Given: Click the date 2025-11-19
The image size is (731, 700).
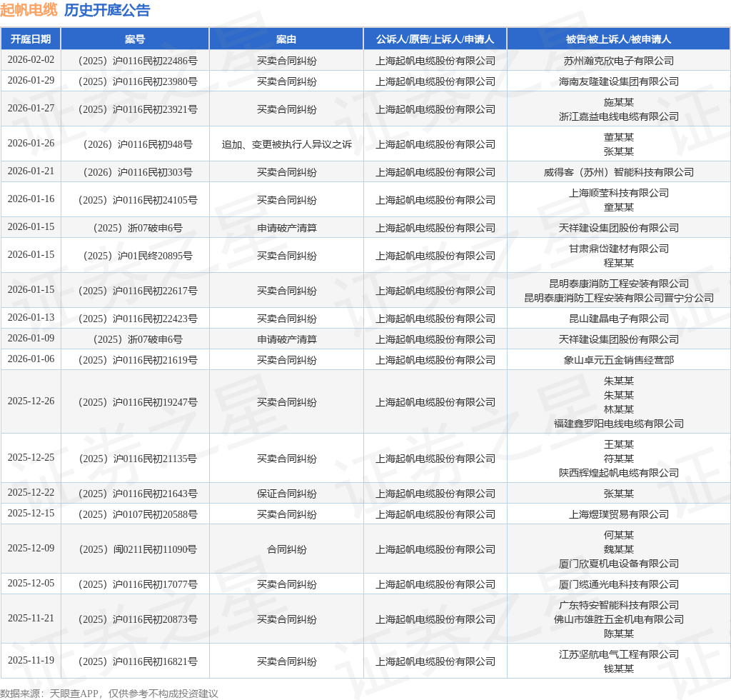Looking at the screenshot, I should coord(31,660).
